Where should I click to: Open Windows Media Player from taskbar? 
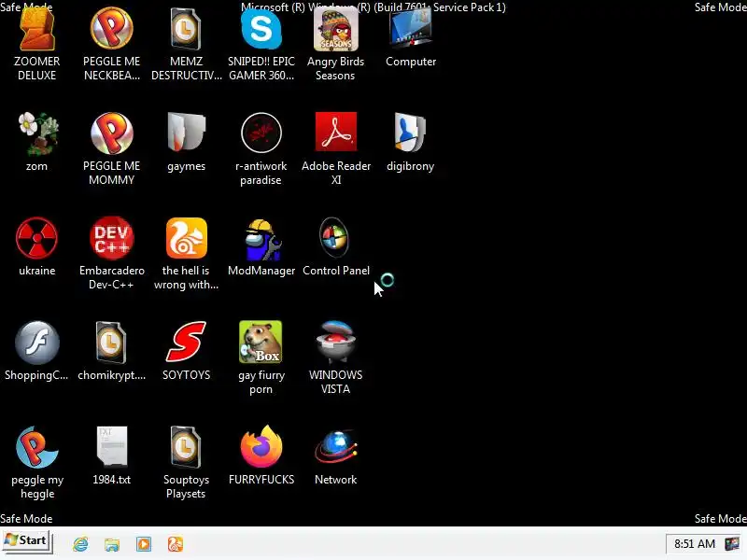click(x=144, y=544)
